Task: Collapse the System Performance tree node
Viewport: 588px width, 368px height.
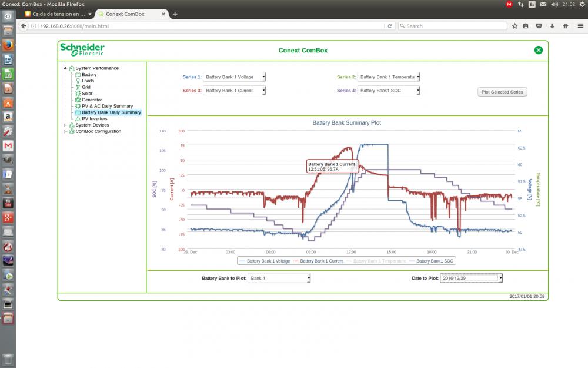Action: click(x=65, y=68)
